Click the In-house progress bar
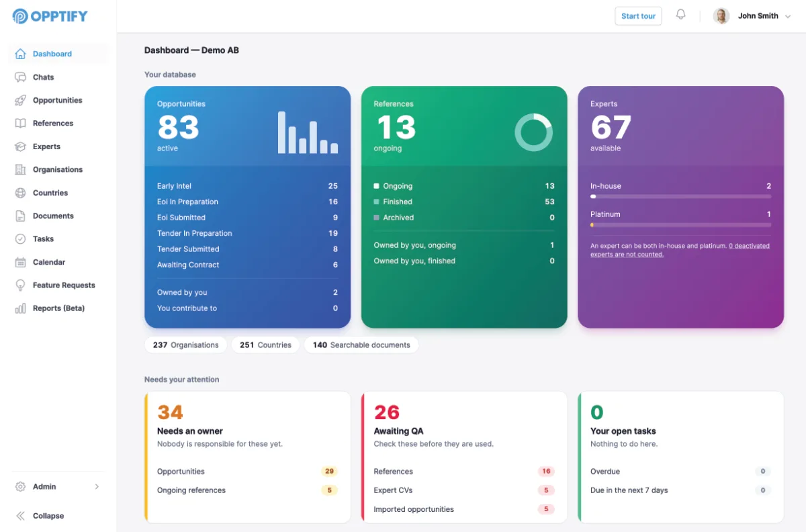This screenshot has height=532, width=806. [680, 197]
